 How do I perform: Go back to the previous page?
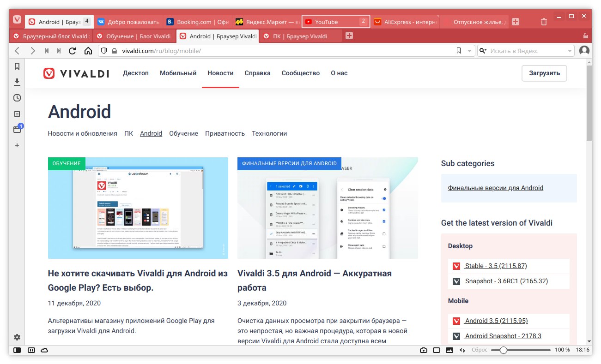click(x=18, y=51)
